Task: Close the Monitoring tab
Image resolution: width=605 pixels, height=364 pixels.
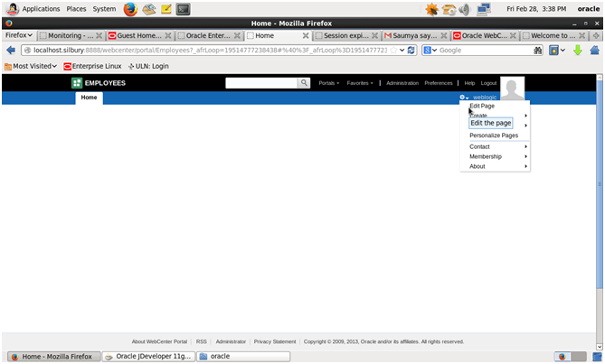Action: pyautogui.click(x=99, y=35)
